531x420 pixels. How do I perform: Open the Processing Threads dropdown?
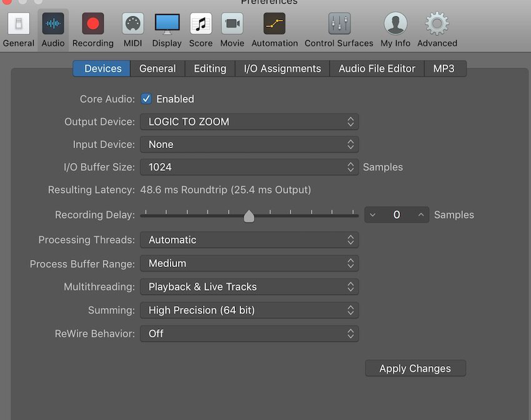(x=249, y=240)
